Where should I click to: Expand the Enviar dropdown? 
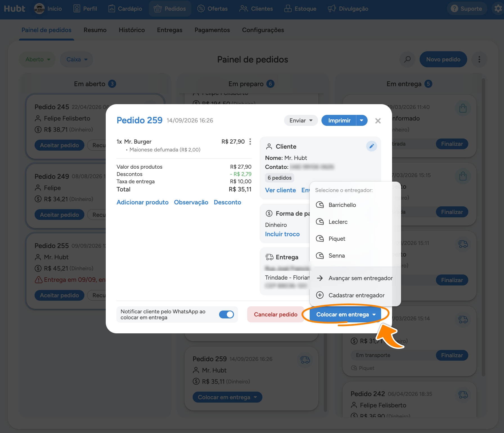pos(301,120)
